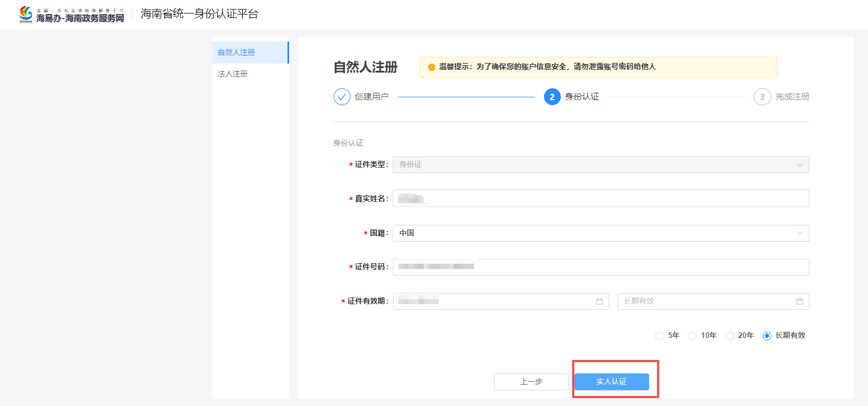Click the calendar icon beside 长期有效 date field
The height and width of the screenshot is (406, 868).
coord(799,301)
